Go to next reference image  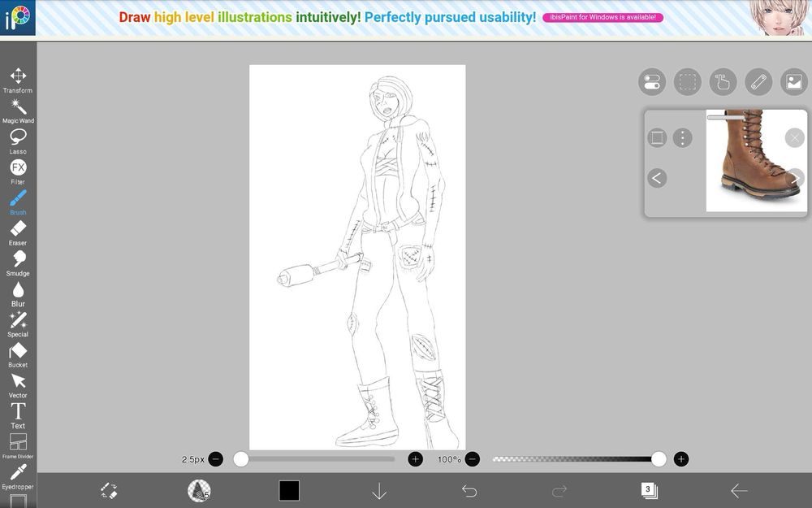pyautogui.click(x=797, y=178)
